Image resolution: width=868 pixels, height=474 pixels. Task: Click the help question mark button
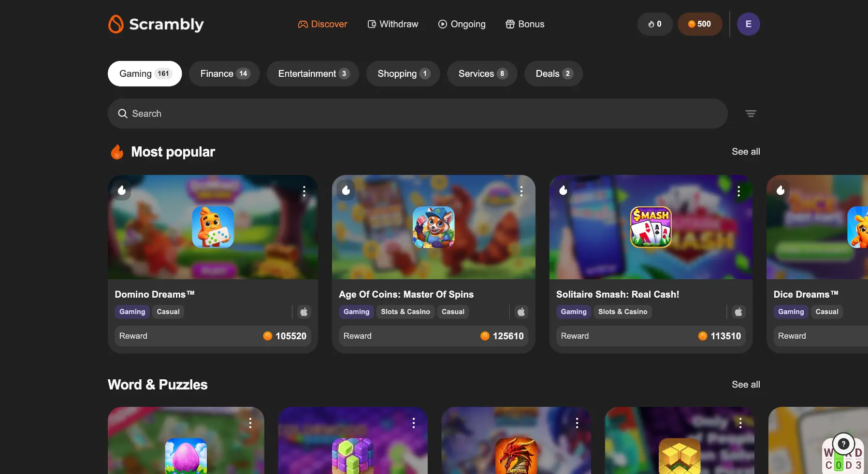click(x=843, y=444)
